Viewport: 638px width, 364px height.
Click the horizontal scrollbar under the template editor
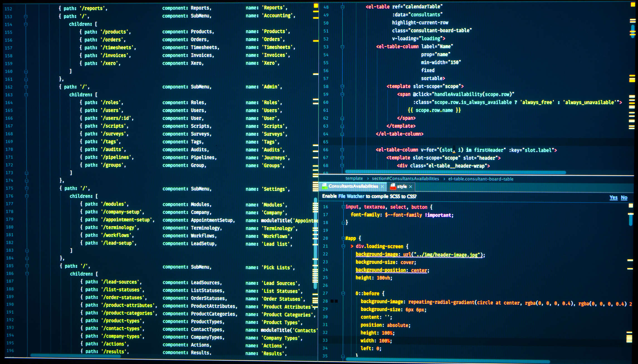(x=455, y=172)
